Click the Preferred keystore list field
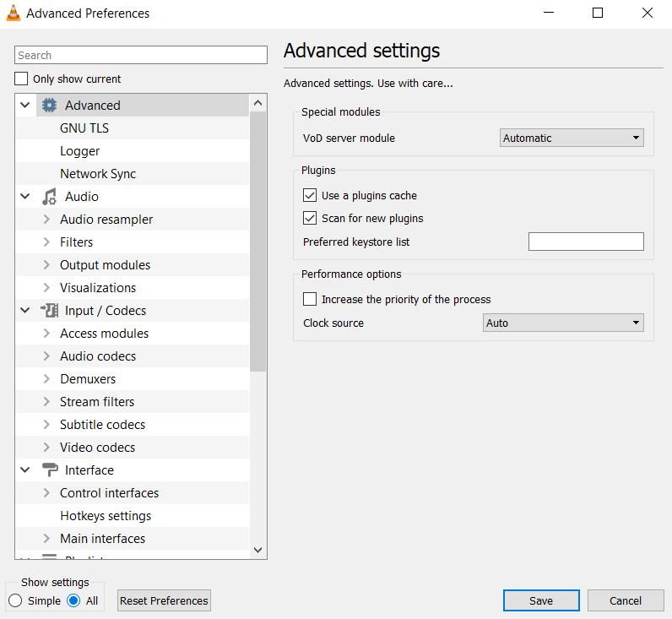This screenshot has width=672, height=619. [586, 242]
